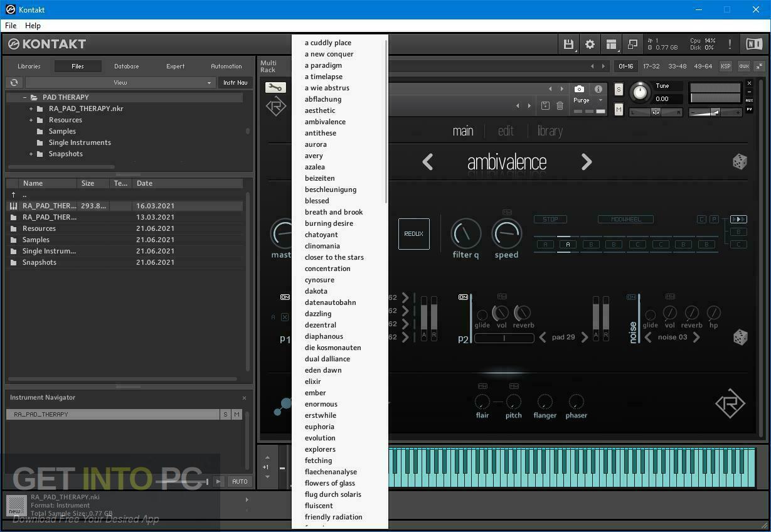Toggle the AUTO preview button
771x532 pixels.
(x=240, y=482)
